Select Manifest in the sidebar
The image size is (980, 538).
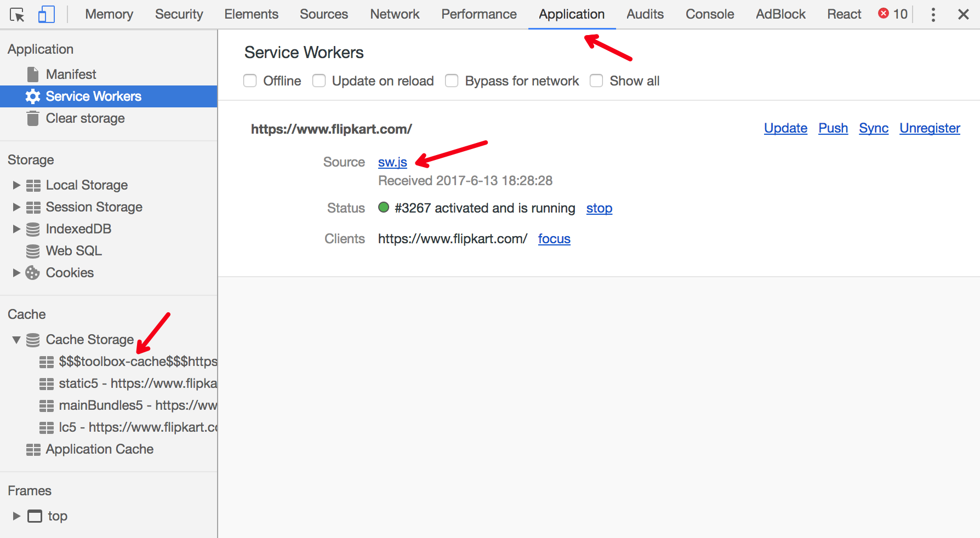coord(109,74)
